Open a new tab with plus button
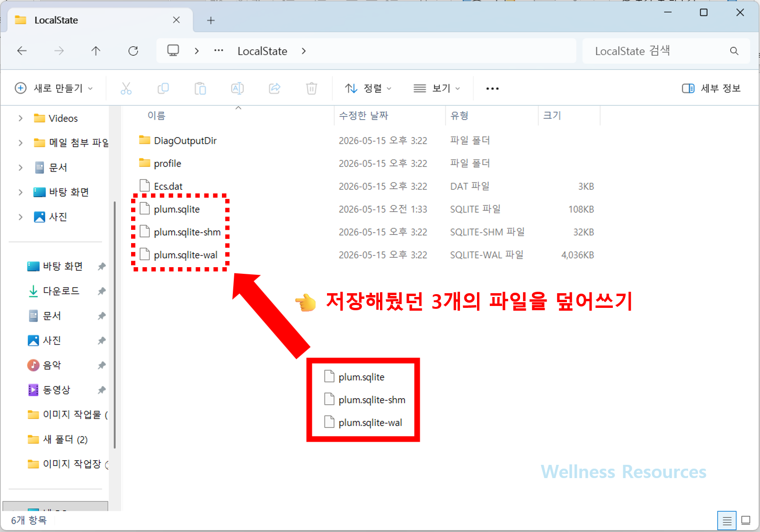This screenshot has width=760, height=532. (211, 20)
